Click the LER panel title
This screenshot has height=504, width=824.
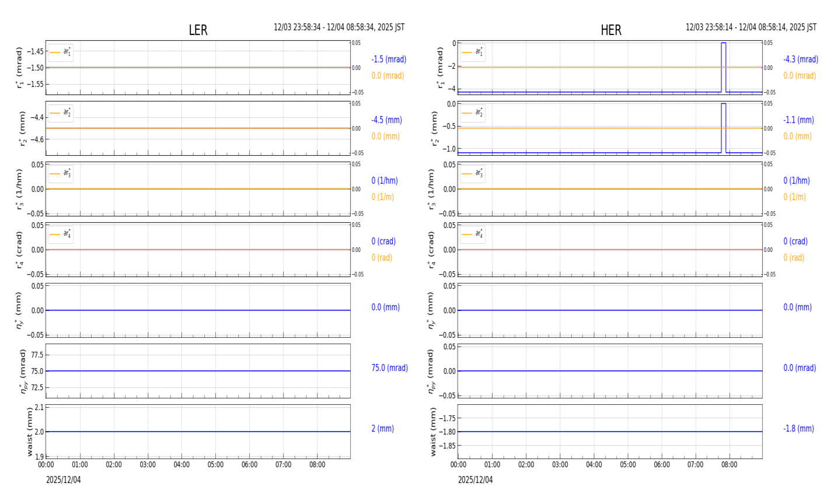(198, 30)
